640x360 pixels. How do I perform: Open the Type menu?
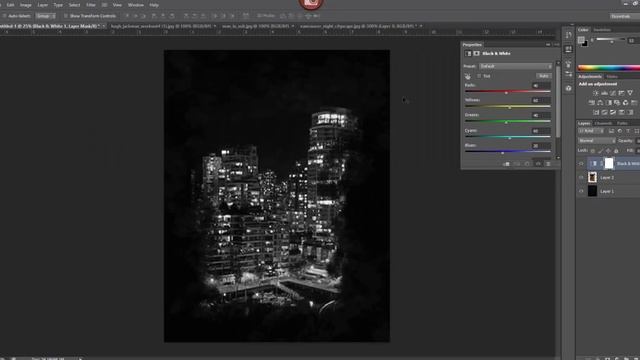(x=58, y=5)
